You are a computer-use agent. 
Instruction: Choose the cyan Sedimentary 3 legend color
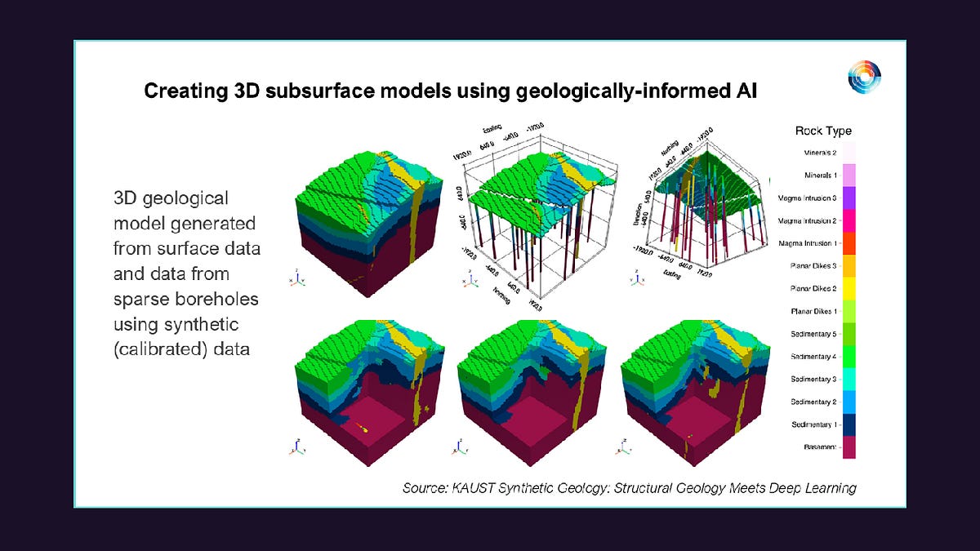[849, 380]
